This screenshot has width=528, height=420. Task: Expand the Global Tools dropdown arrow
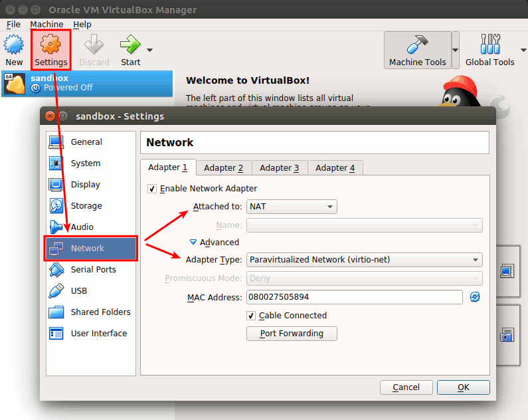(523, 51)
